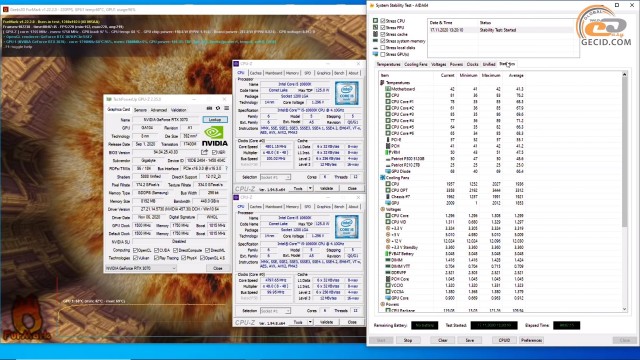Click GPU Diode row icon in AIDA64
This screenshot has width=640, height=360.
389,171
